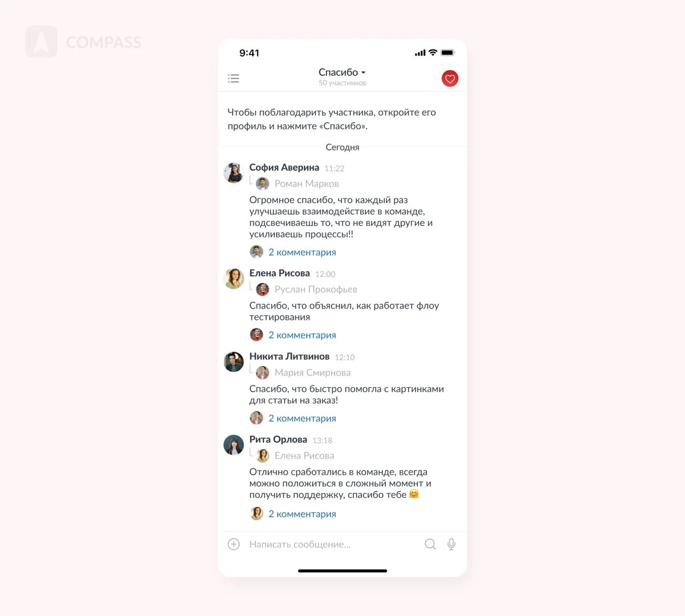This screenshot has width=685, height=616.
Task: Click the Compass logo icon
Action: 41,42
